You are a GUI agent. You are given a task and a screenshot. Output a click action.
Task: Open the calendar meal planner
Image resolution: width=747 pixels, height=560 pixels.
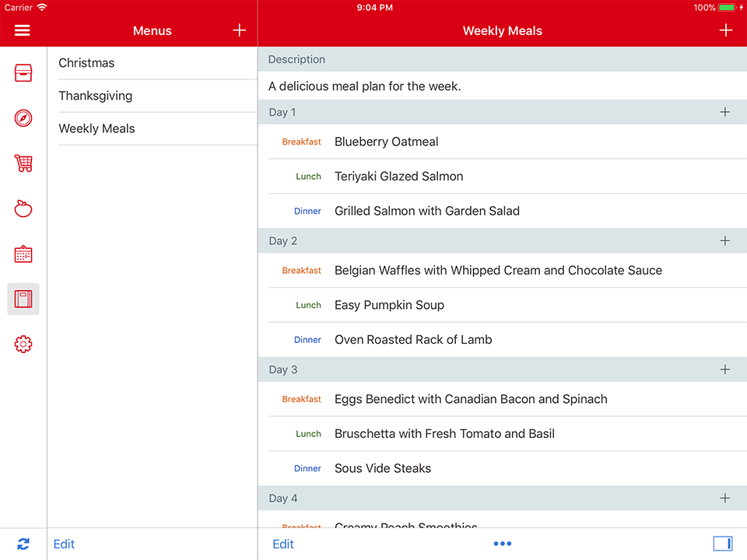(x=23, y=254)
